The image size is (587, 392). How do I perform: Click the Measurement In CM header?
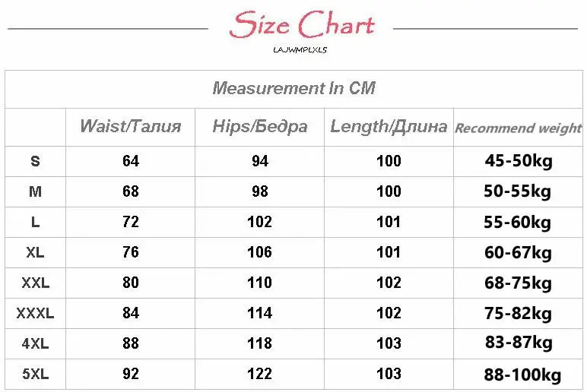click(293, 88)
